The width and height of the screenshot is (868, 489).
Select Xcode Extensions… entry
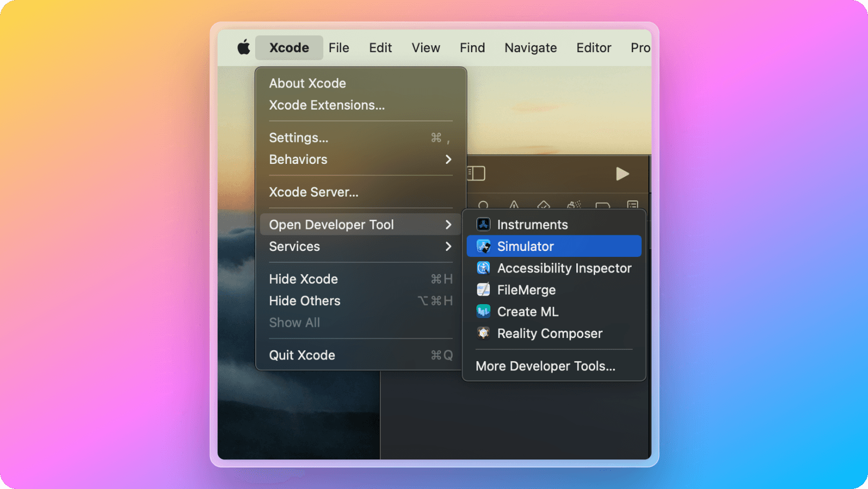[x=327, y=105]
